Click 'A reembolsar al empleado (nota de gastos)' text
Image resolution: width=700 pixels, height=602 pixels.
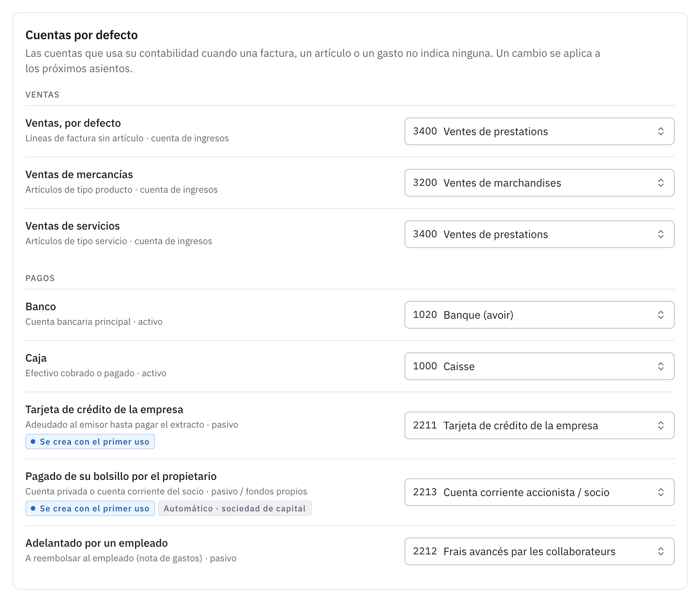(114, 558)
